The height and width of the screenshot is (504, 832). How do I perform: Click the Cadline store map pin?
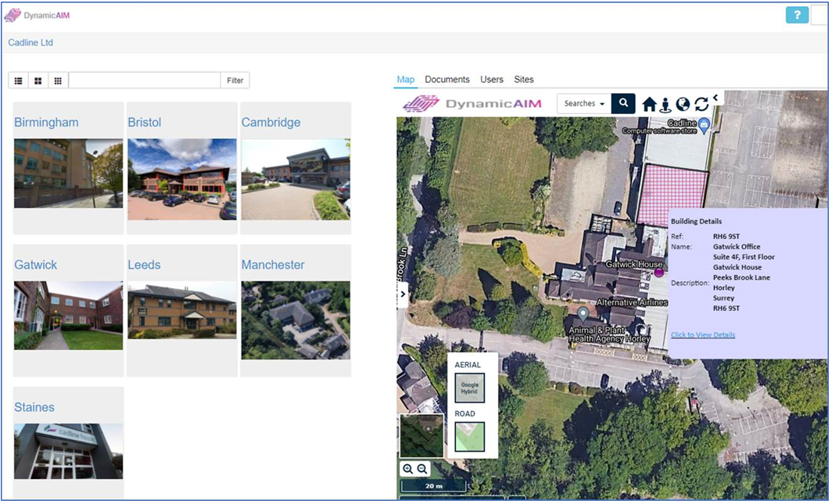click(x=704, y=124)
